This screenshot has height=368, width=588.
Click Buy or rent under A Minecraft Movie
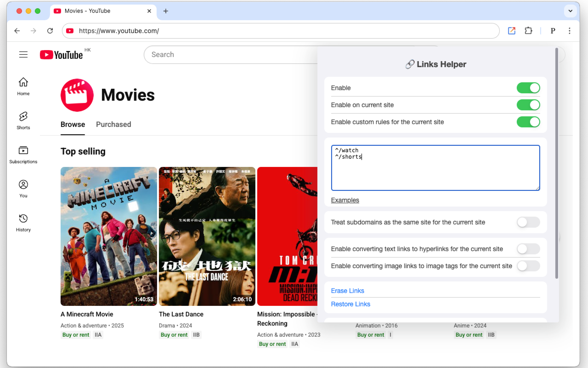(76, 335)
